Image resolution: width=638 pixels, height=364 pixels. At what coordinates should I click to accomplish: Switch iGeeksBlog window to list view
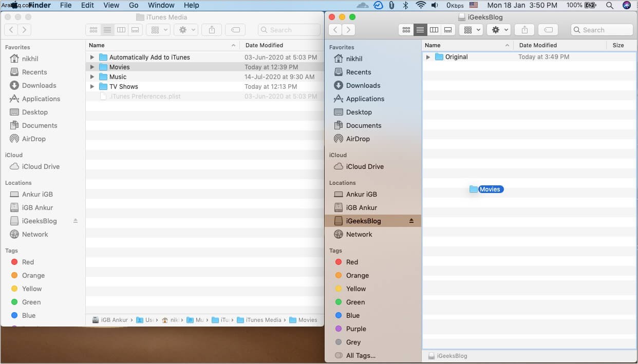pos(420,30)
